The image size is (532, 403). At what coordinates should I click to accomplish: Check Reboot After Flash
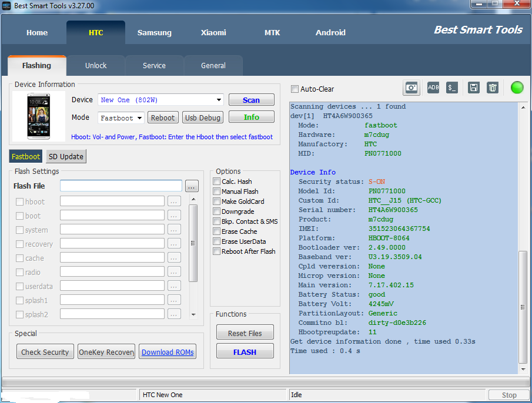tap(216, 251)
